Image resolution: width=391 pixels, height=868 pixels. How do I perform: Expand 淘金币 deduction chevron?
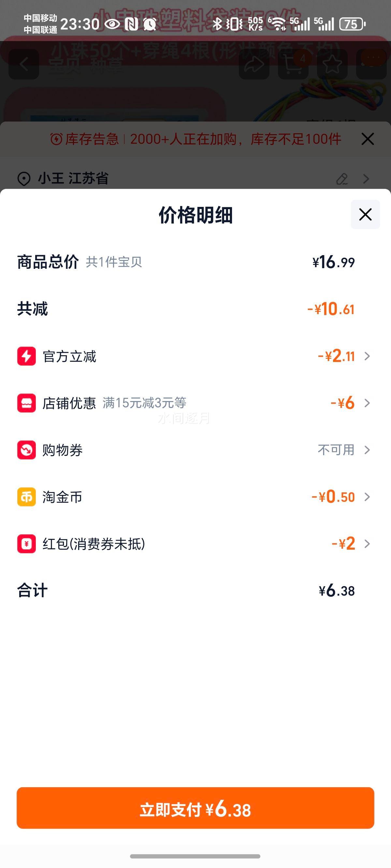point(368,497)
